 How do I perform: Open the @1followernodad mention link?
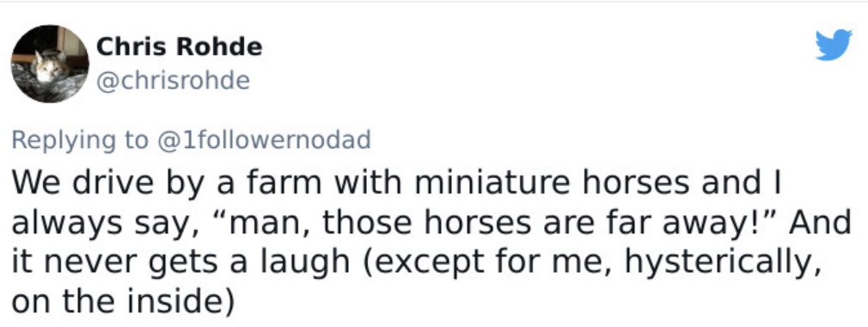[x=264, y=139]
